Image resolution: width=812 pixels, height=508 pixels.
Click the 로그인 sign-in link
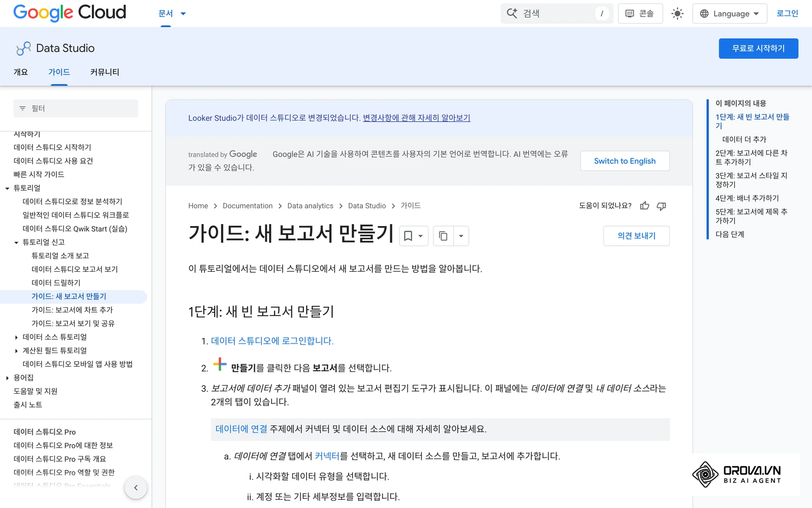pyautogui.click(x=788, y=14)
